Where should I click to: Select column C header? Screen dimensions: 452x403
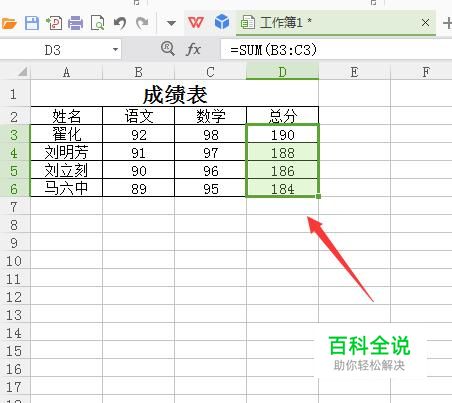210,72
